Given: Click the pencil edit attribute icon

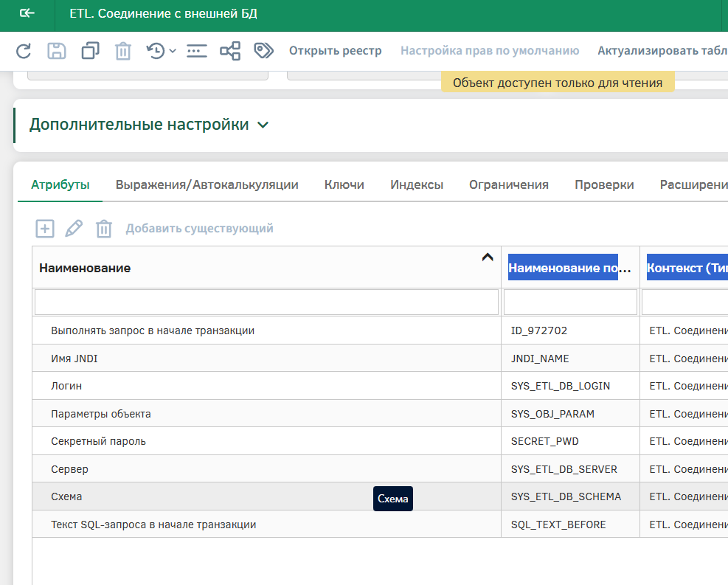Looking at the screenshot, I should (74, 229).
